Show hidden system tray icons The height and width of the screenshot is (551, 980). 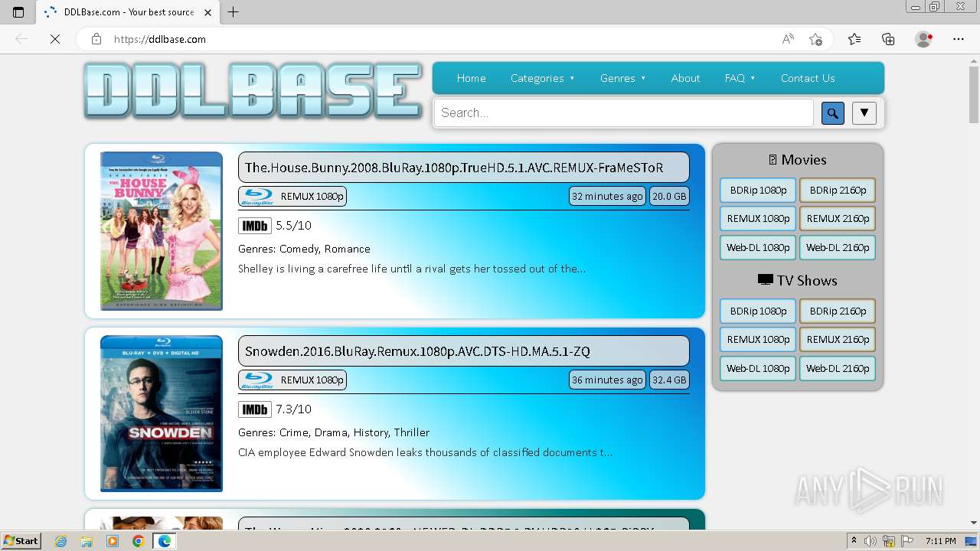tap(854, 541)
